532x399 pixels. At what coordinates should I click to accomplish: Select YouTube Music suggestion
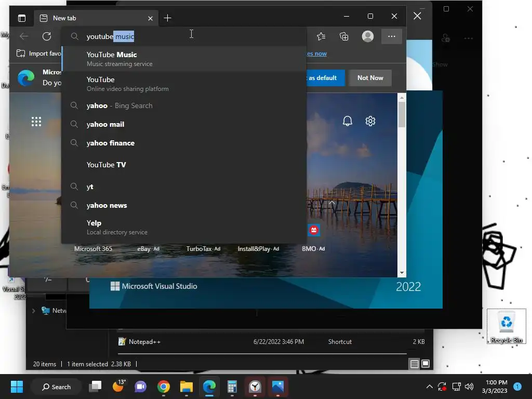(x=184, y=59)
